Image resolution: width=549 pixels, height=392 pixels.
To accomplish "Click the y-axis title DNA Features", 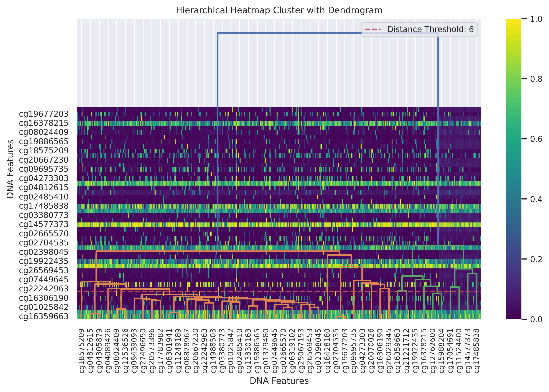I will [x=10, y=169].
